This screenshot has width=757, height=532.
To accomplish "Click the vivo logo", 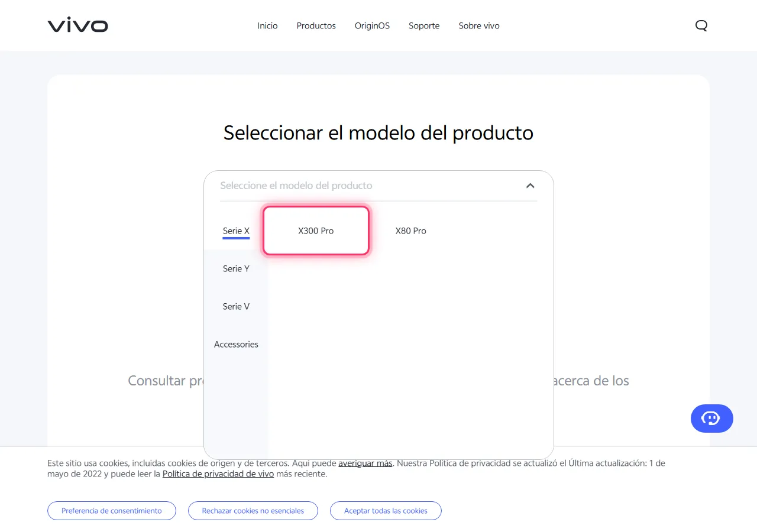I will (x=77, y=25).
